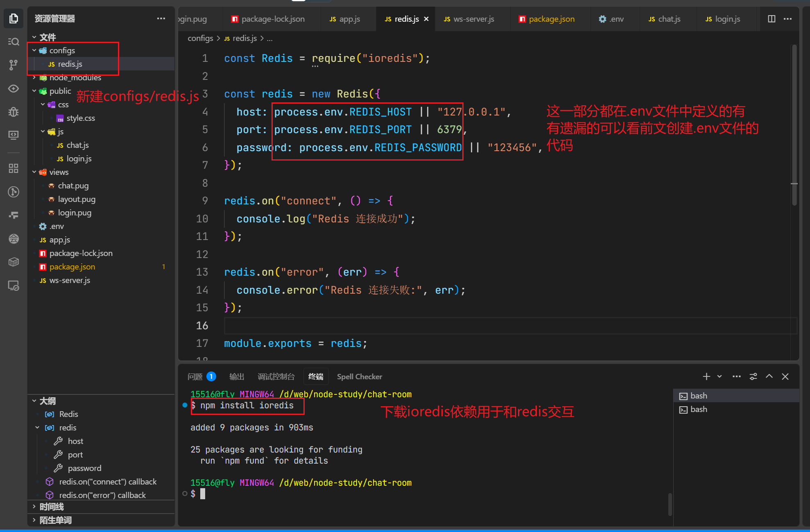This screenshot has height=532, width=810.
Task: Open explorer panel more actions ellipsis
Action: click(x=161, y=18)
